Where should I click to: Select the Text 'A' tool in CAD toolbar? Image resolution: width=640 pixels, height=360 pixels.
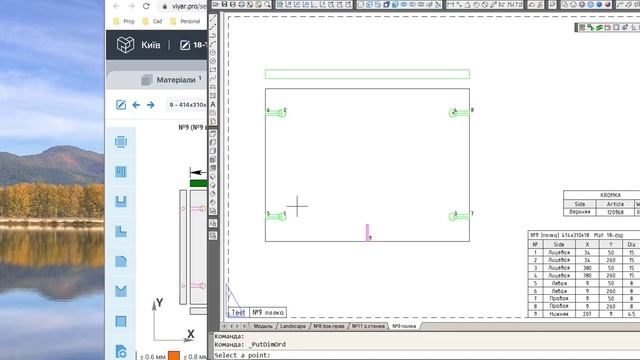click(x=213, y=104)
